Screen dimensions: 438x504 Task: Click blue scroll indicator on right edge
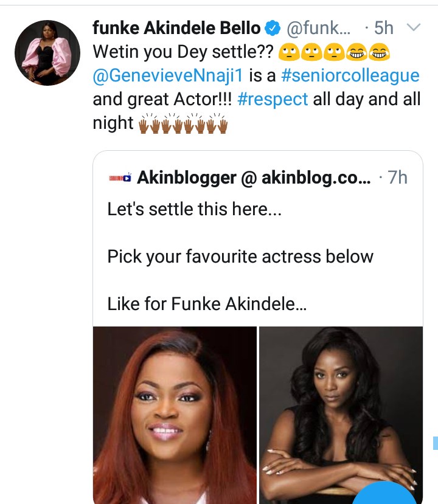434,443
